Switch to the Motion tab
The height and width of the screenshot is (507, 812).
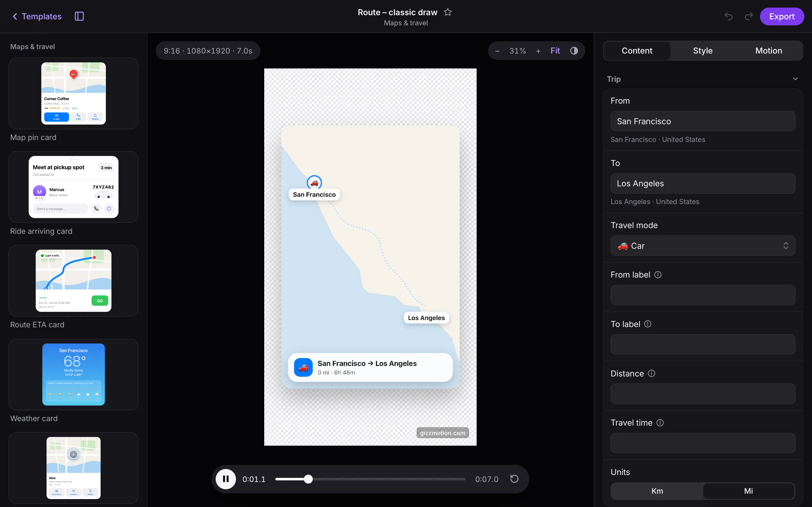click(768, 51)
